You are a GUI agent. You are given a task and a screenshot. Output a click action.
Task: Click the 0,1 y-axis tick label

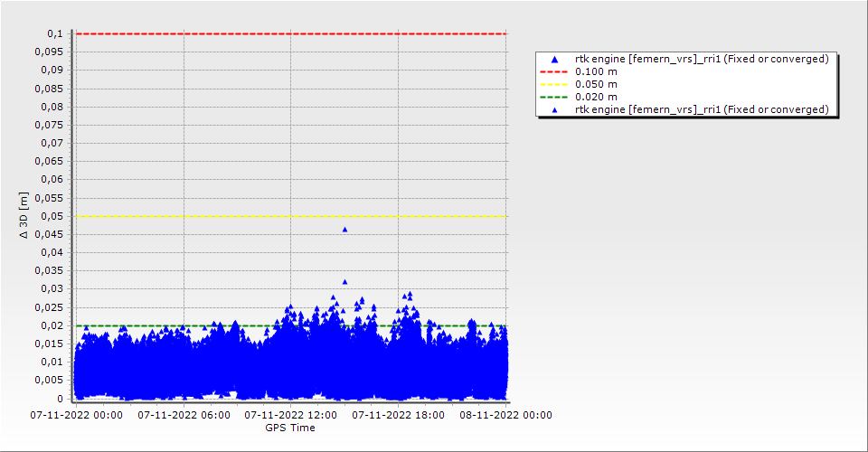click(54, 33)
